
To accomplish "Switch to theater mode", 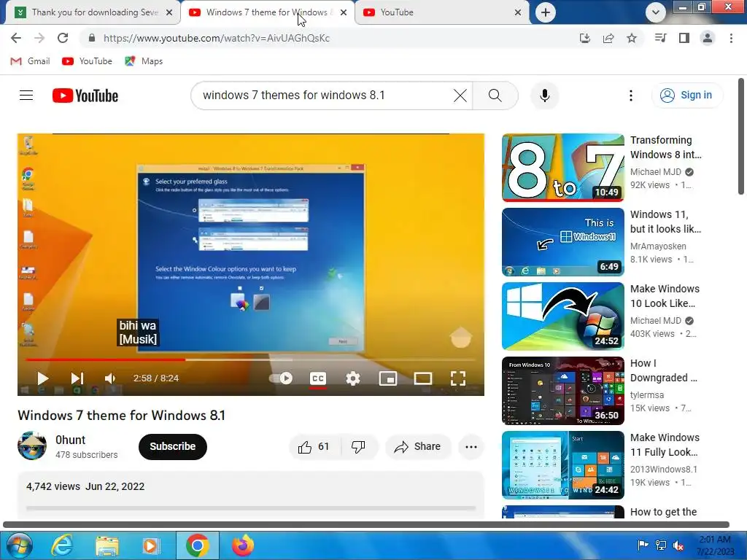I will [423, 378].
